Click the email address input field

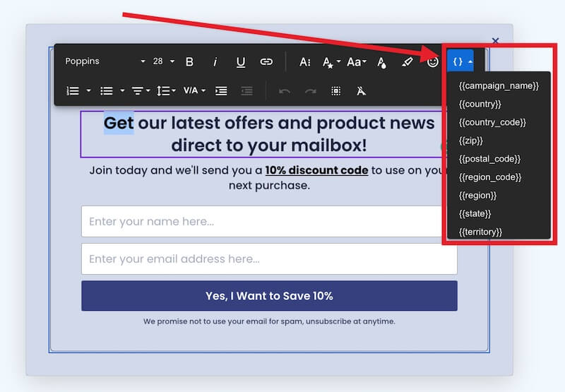pyautogui.click(x=269, y=259)
